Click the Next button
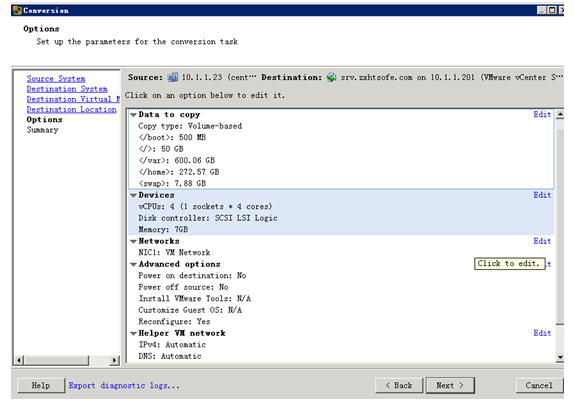This screenshot has height=407, width=575. [450, 385]
